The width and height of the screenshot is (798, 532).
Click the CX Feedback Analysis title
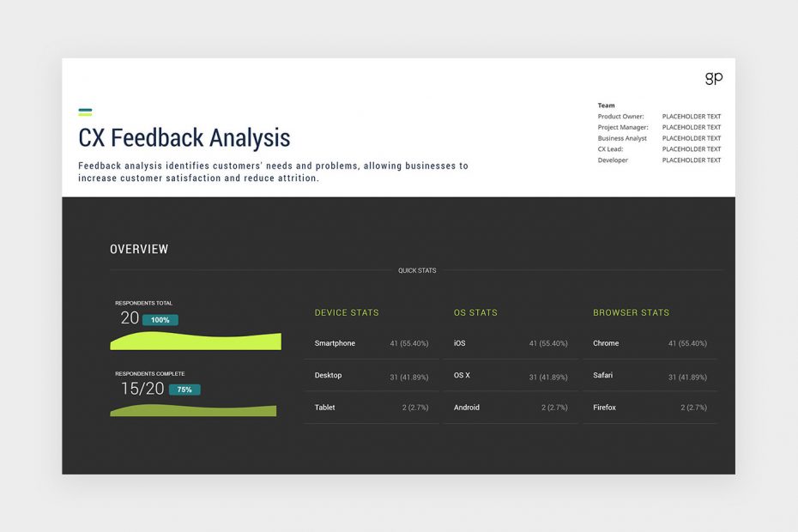pyautogui.click(x=184, y=138)
